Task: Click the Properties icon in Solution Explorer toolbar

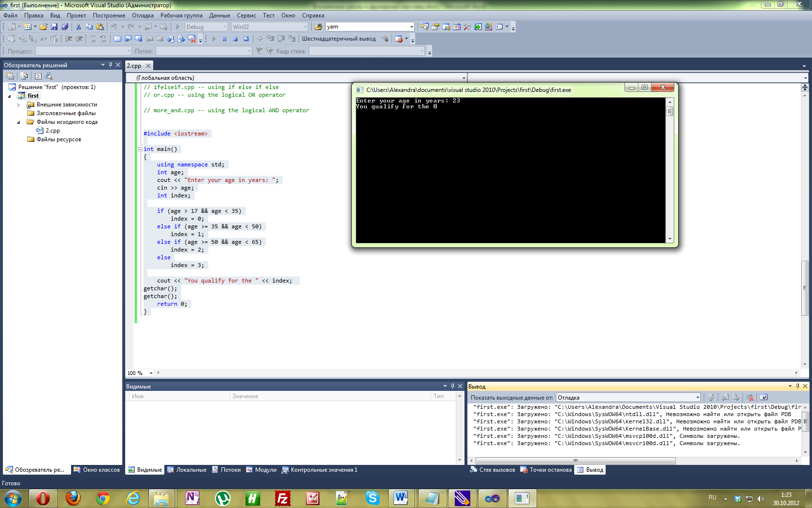Action: (x=10, y=76)
